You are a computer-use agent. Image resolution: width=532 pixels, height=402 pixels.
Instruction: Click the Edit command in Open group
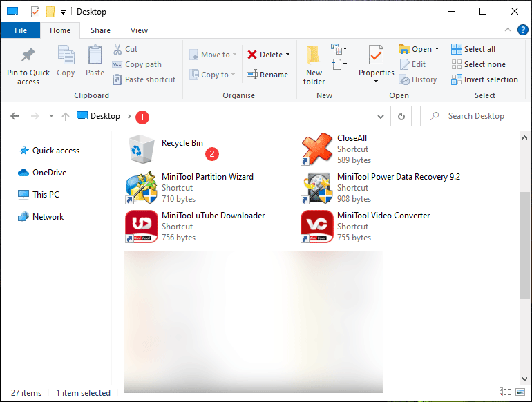coord(412,64)
